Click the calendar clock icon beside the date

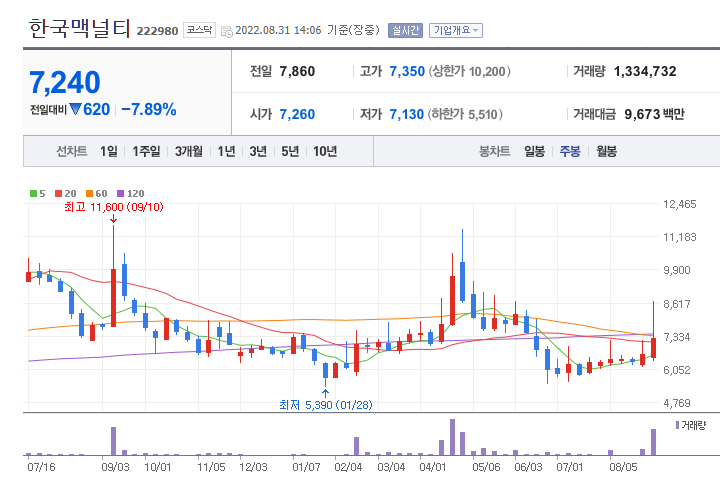coord(226,31)
